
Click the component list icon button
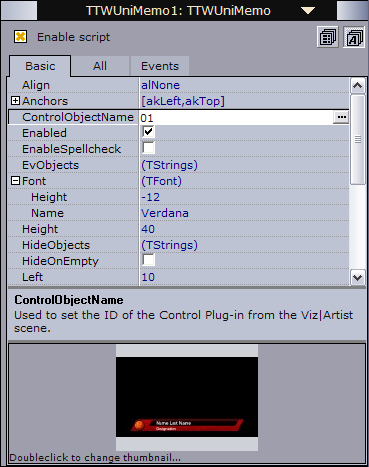coord(328,37)
